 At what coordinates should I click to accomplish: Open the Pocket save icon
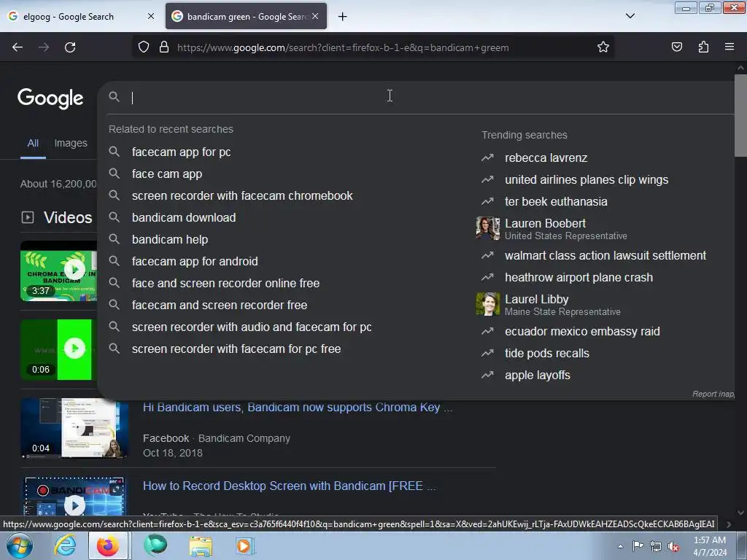pos(676,47)
